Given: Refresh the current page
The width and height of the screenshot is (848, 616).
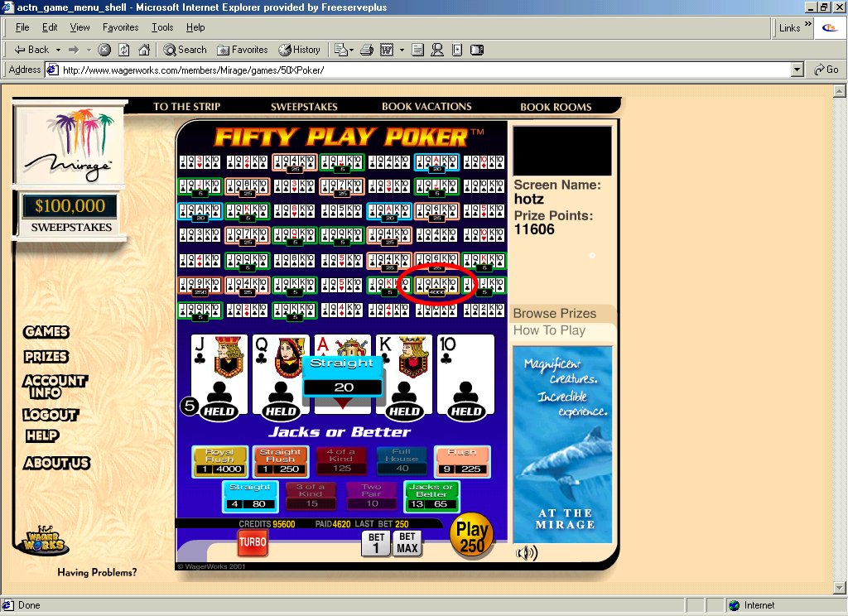Looking at the screenshot, I should 124,50.
